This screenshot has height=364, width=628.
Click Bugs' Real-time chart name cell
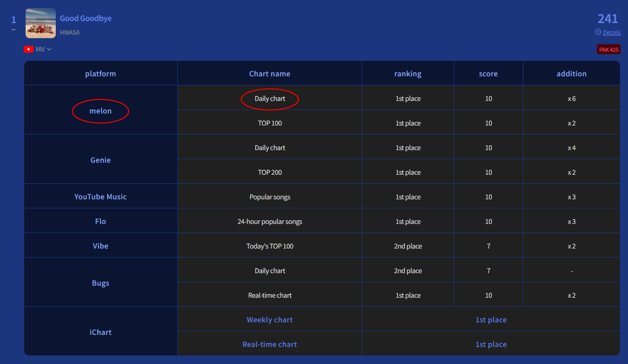pos(270,295)
